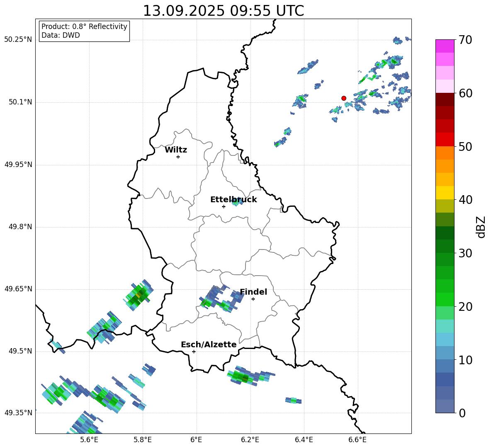The width and height of the screenshot is (491, 448).
Task: Click the Esch/Alzette label
Action: coord(209,344)
